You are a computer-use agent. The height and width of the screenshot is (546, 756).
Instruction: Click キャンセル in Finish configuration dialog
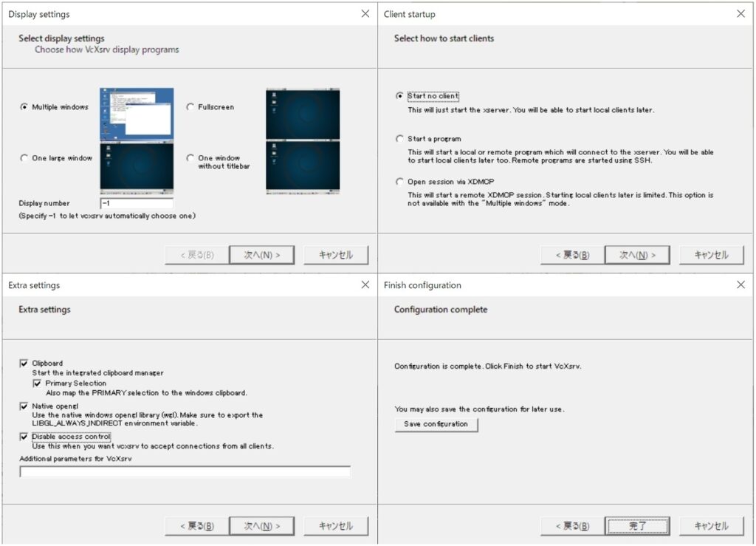712,526
